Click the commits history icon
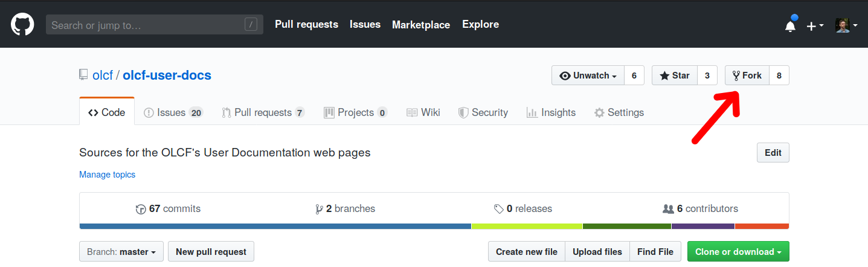 coord(141,209)
